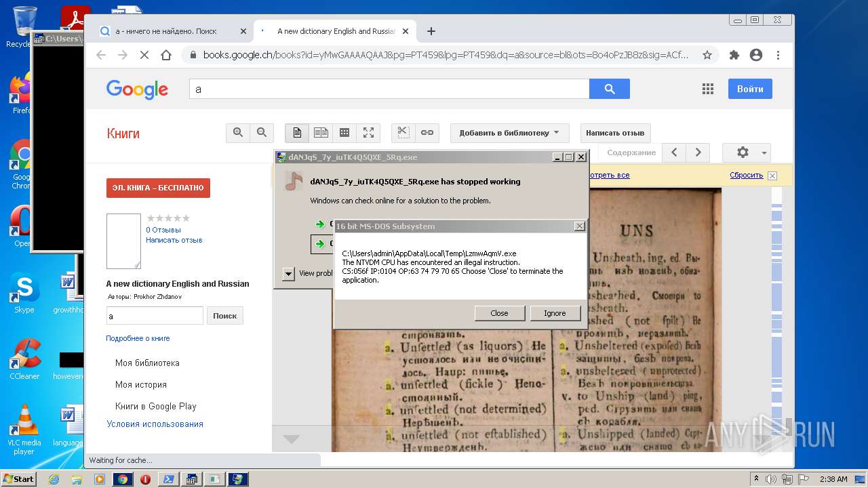Click Сбросить link in search bar

point(747,175)
